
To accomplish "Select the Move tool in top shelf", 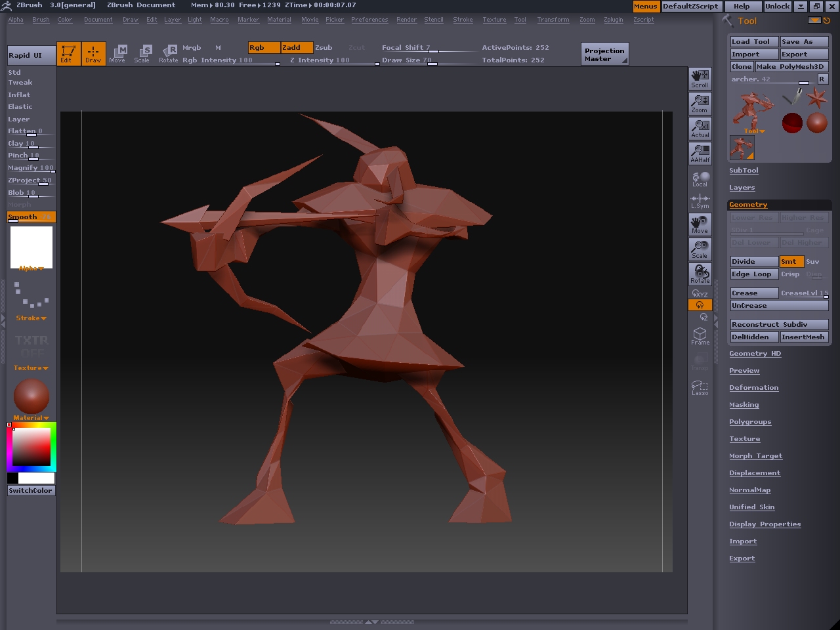I will (117, 54).
